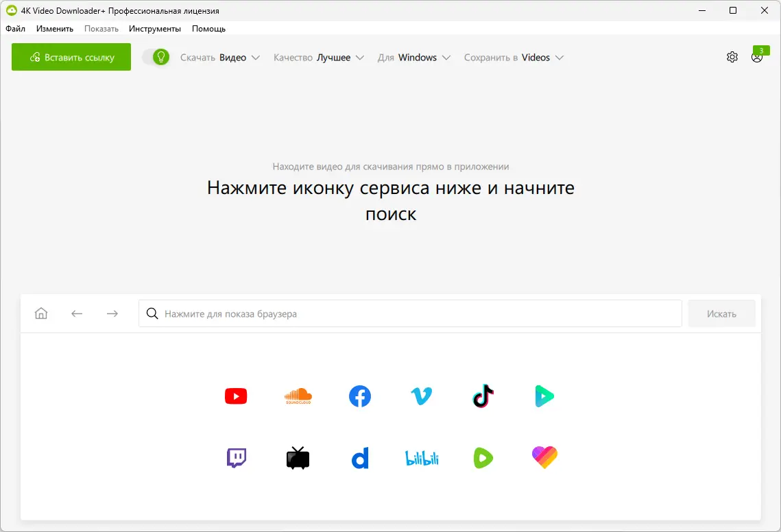The image size is (781, 532).
Task: Open TikTok from the service grid
Action: [483, 396]
